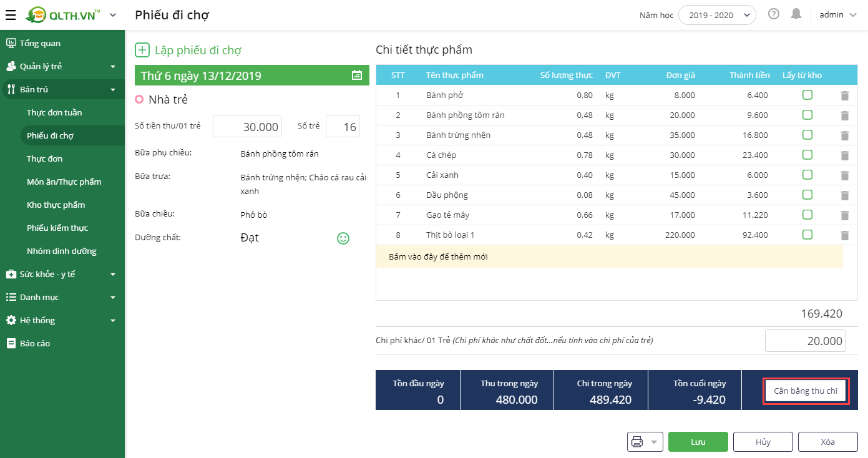Image resolution: width=868 pixels, height=458 pixels.
Task: Delete the Bánh phở row
Action: tap(844, 95)
